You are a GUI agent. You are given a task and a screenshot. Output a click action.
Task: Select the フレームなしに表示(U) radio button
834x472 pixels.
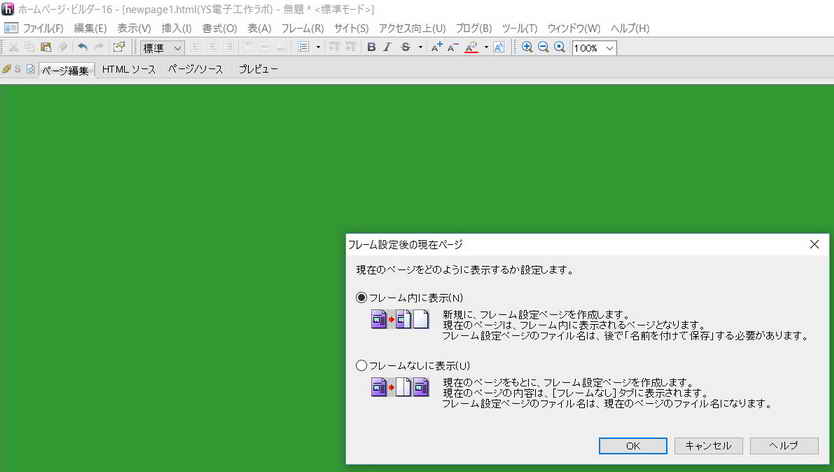pos(362,366)
